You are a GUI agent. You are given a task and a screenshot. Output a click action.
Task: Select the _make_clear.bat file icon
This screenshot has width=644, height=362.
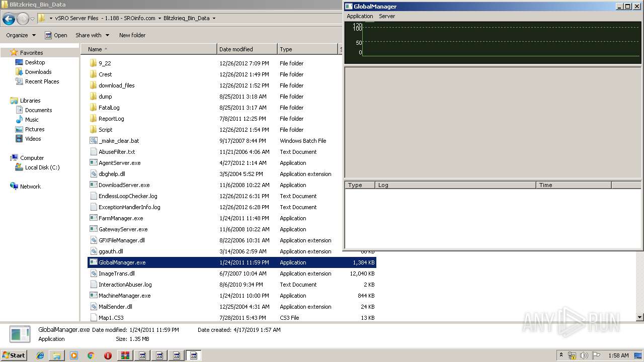click(93, 141)
